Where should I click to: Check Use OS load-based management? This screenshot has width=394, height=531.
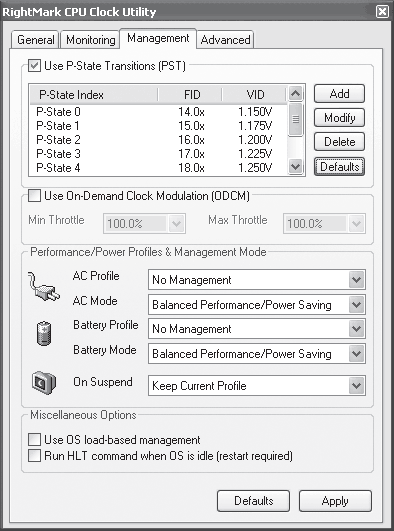(x=34, y=440)
